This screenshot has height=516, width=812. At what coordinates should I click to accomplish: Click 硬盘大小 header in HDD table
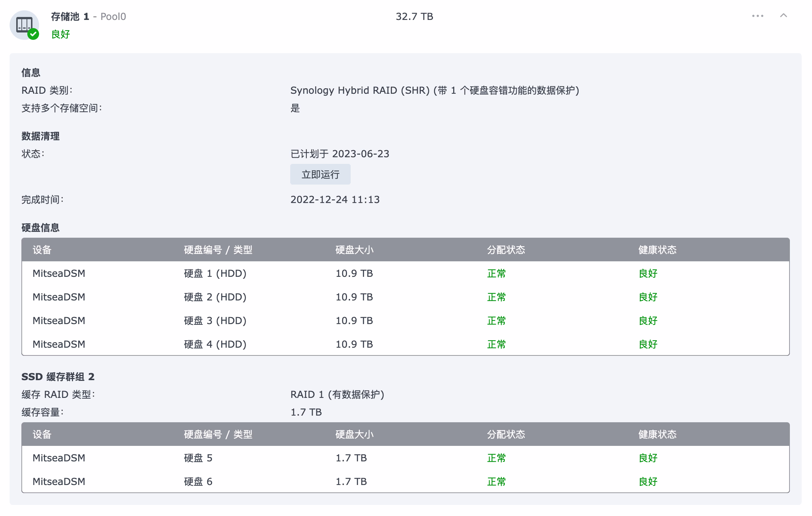click(354, 250)
